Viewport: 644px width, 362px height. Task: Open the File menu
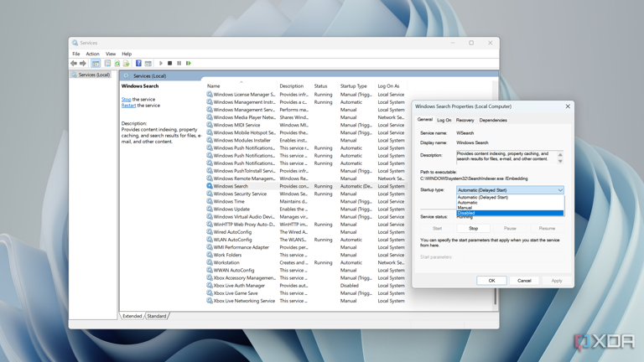tap(76, 54)
